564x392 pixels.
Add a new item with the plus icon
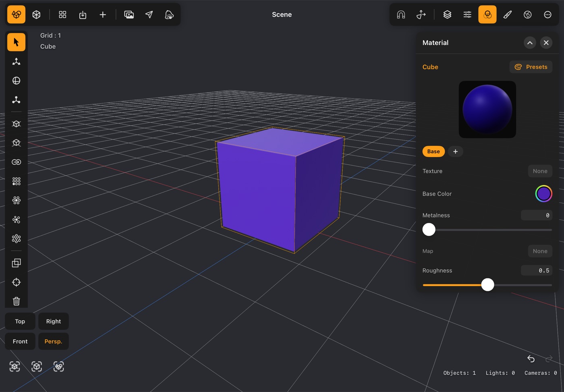(x=103, y=15)
